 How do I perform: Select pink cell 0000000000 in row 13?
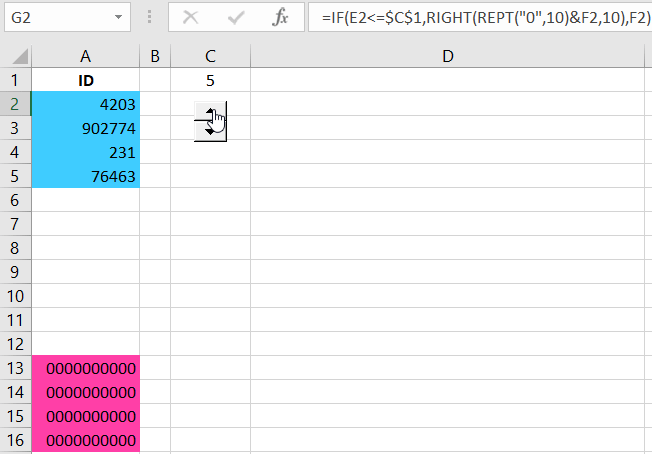click(x=86, y=368)
